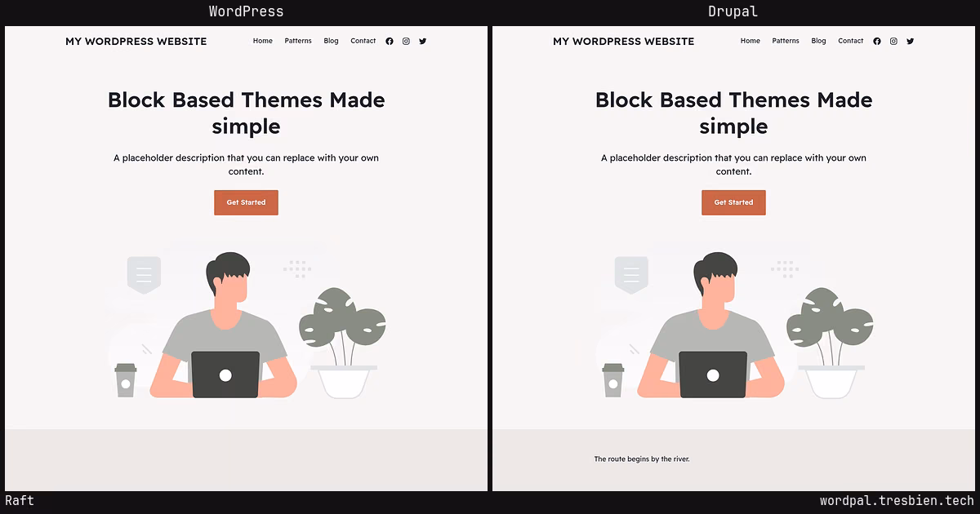Open Facebook icon in WordPress pane header

point(390,41)
